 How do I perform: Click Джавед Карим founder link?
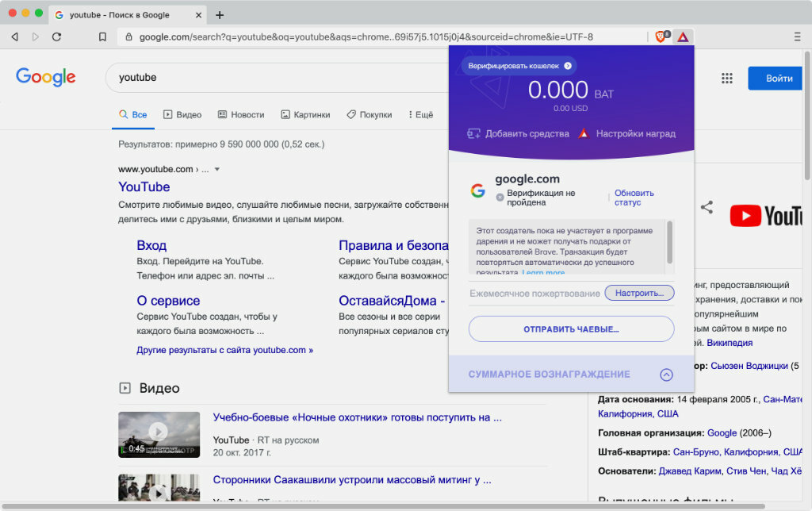(x=690, y=471)
